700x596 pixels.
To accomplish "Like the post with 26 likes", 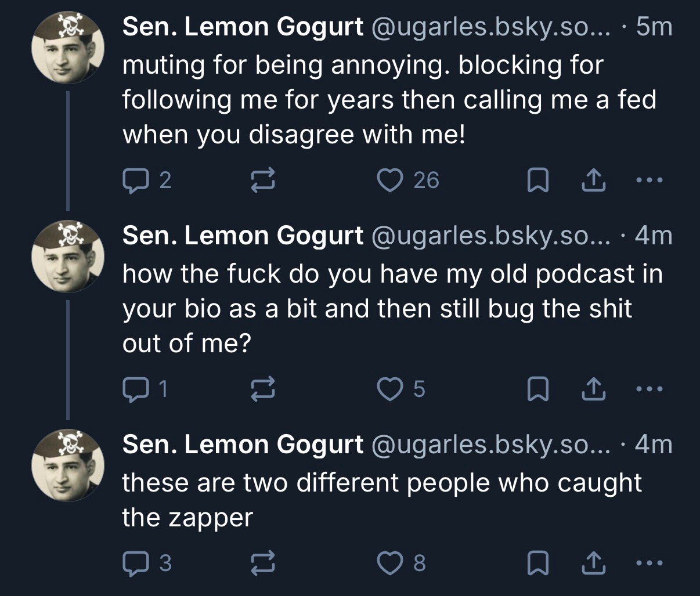I will click(x=390, y=180).
